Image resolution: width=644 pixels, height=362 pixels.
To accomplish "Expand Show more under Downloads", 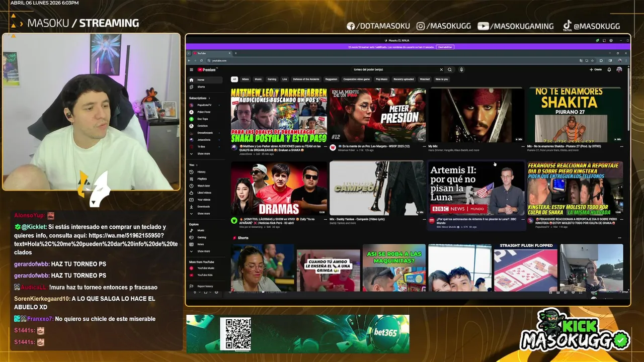I will (x=204, y=214).
